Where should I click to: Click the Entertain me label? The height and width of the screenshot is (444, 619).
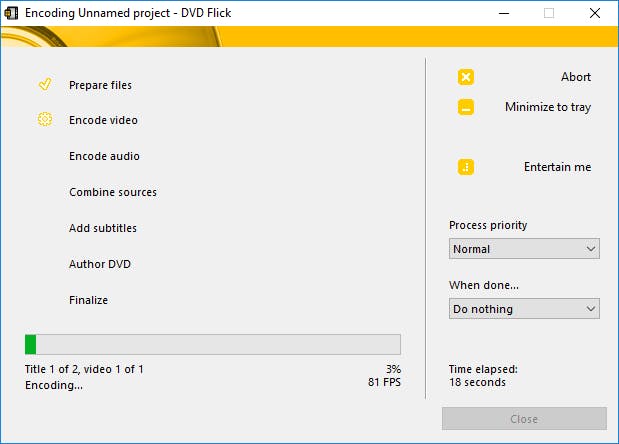(557, 167)
